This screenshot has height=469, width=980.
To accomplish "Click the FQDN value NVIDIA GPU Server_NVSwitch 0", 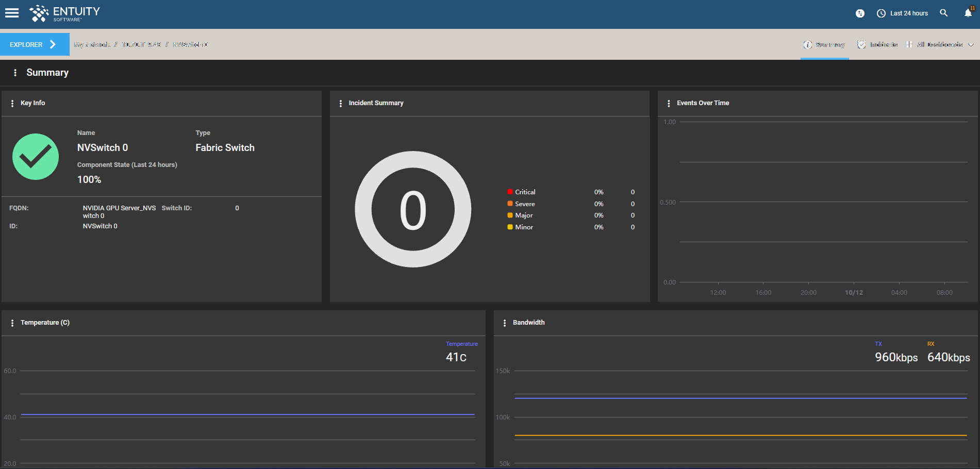I will [x=119, y=212].
